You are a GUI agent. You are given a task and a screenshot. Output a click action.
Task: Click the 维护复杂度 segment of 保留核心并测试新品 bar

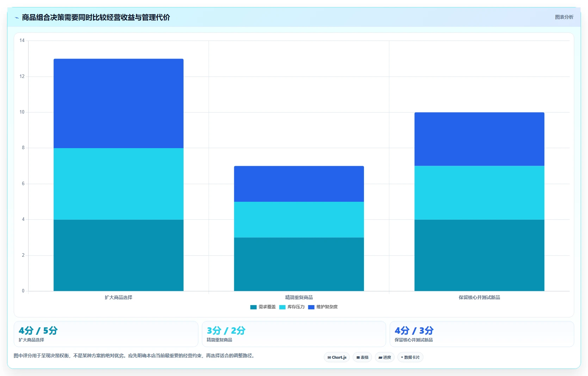click(479, 139)
